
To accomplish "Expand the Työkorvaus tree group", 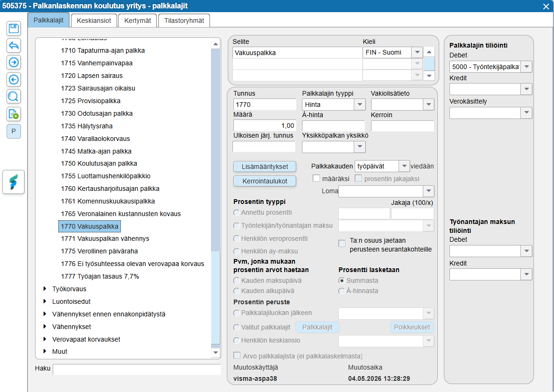I will (45, 288).
